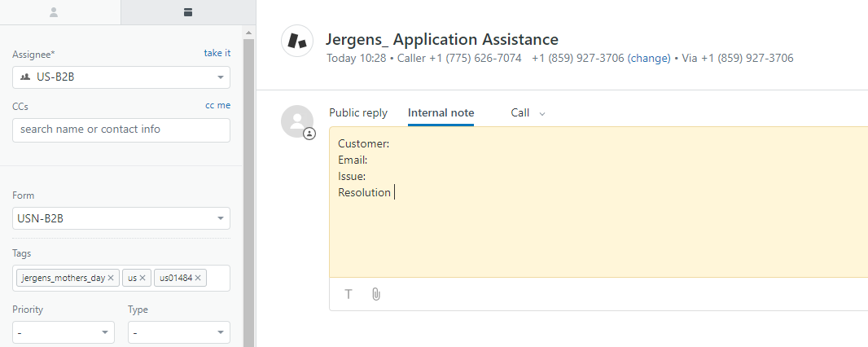Click the 'cc me' link
The width and height of the screenshot is (868, 347).
click(x=217, y=105)
